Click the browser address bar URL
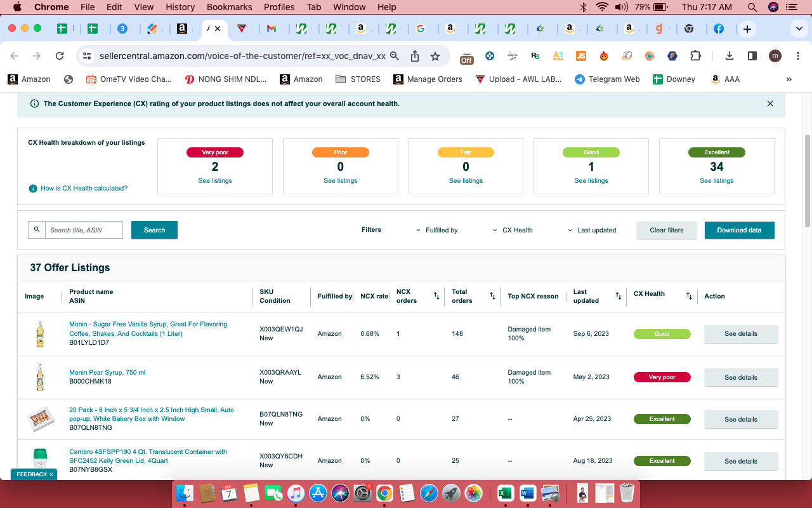Image resolution: width=812 pixels, height=508 pixels. 242,56
